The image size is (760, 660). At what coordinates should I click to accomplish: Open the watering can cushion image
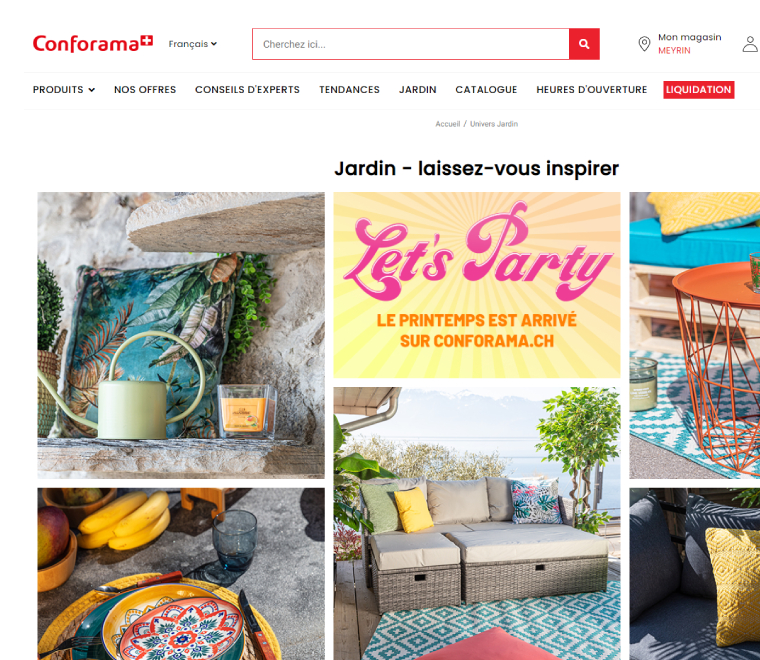tap(181, 335)
